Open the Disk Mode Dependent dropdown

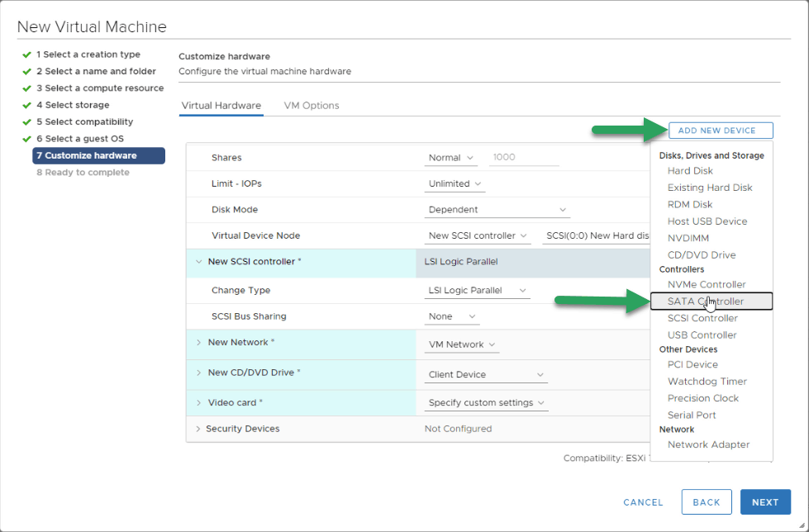(497, 210)
